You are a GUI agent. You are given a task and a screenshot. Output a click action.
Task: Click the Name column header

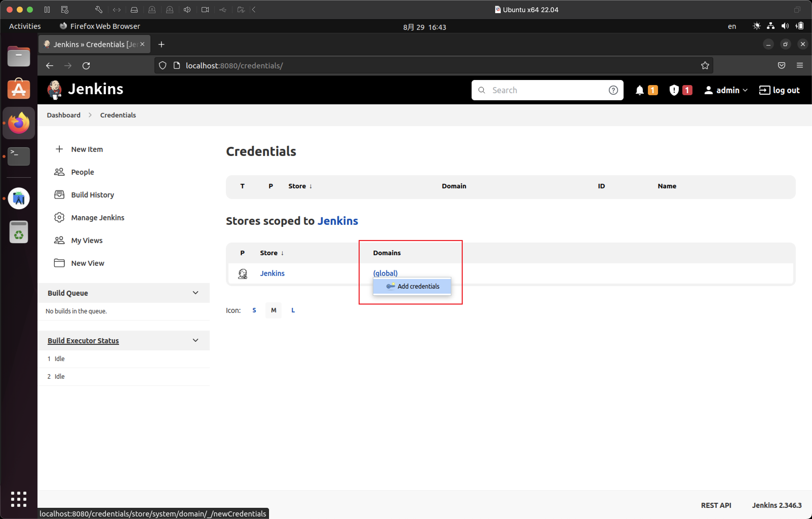click(x=667, y=186)
